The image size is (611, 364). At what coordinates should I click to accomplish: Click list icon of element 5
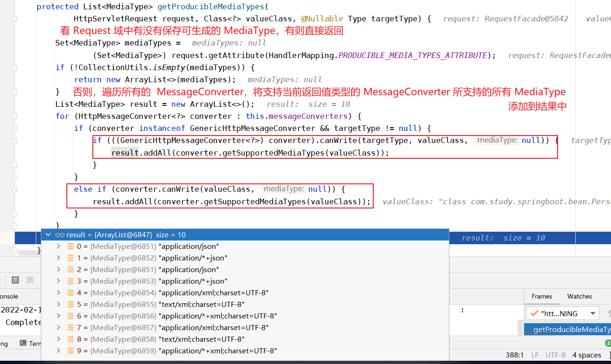tap(71, 305)
